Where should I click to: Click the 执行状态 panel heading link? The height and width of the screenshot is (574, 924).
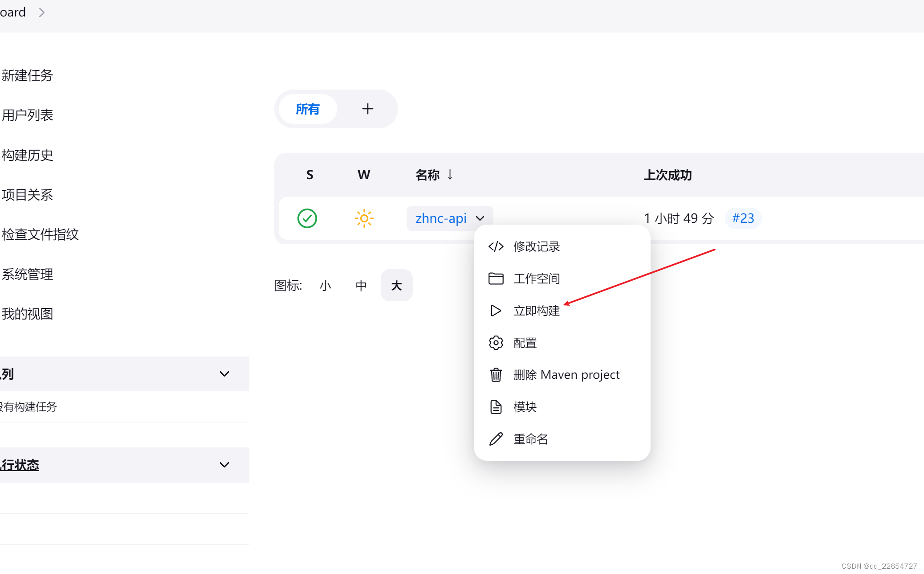[20, 465]
